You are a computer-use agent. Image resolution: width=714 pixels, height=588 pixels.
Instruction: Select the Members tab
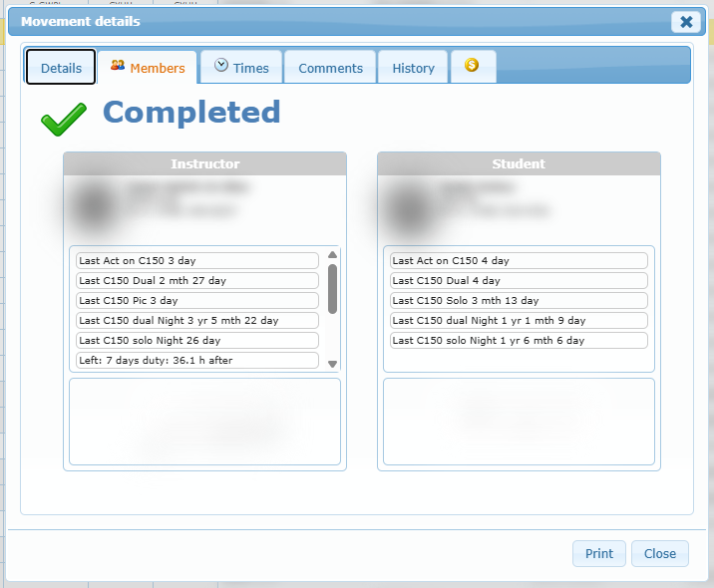tap(148, 68)
